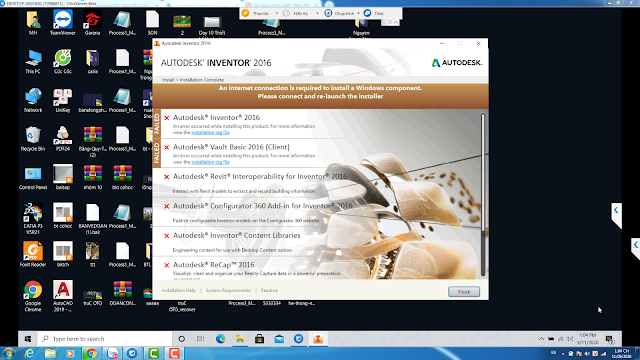Image resolution: width=640 pixels, height=360 pixels.
Task: Open the PDF24 desktop shortcut
Action: coord(63,139)
